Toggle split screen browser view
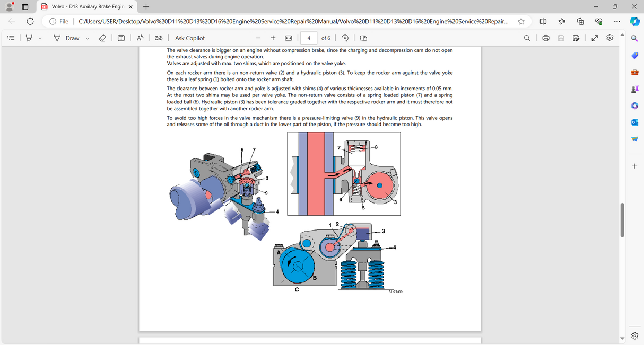Viewport: 644px width, 345px height. pos(543,21)
